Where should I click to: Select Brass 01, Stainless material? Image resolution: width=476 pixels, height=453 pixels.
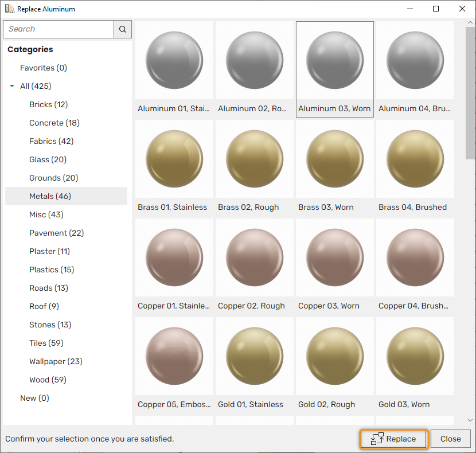174,159
